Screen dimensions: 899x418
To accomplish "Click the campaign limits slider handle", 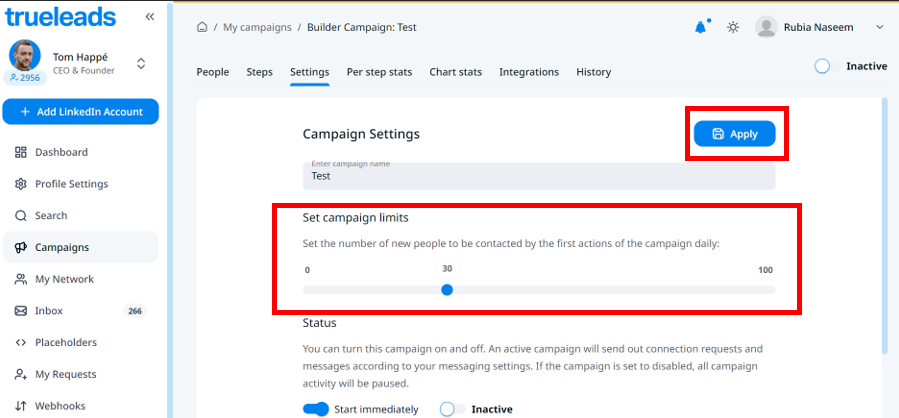I will (447, 290).
